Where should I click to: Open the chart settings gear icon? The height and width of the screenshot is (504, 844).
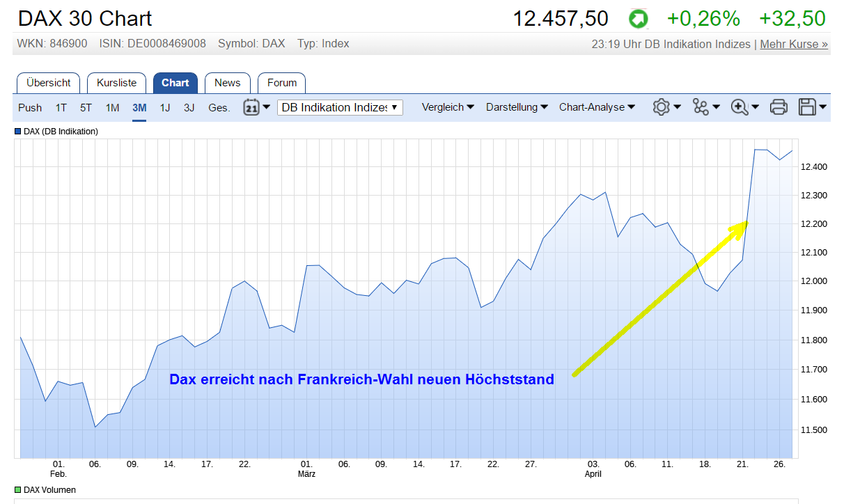coord(662,107)
